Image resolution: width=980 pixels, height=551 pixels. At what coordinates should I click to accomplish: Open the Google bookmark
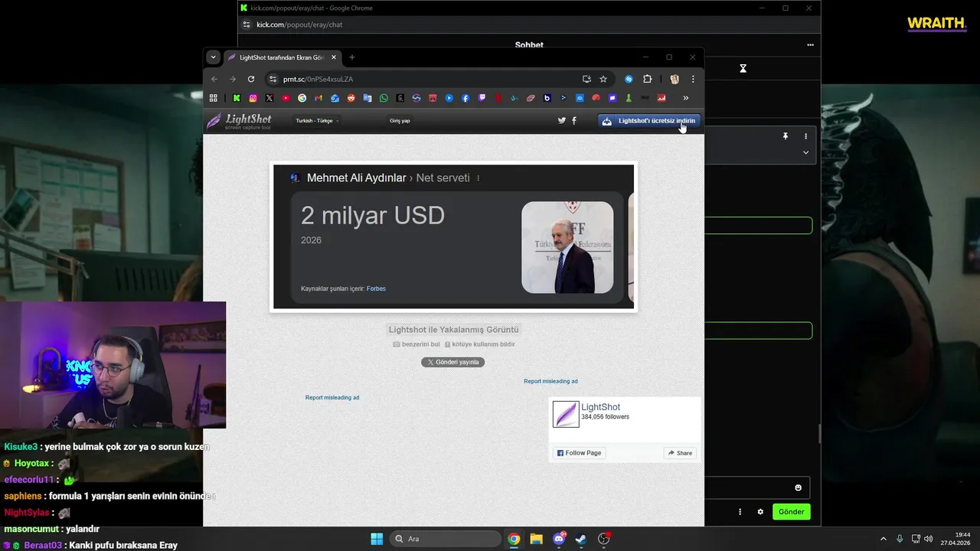click(x=302, y=98)
